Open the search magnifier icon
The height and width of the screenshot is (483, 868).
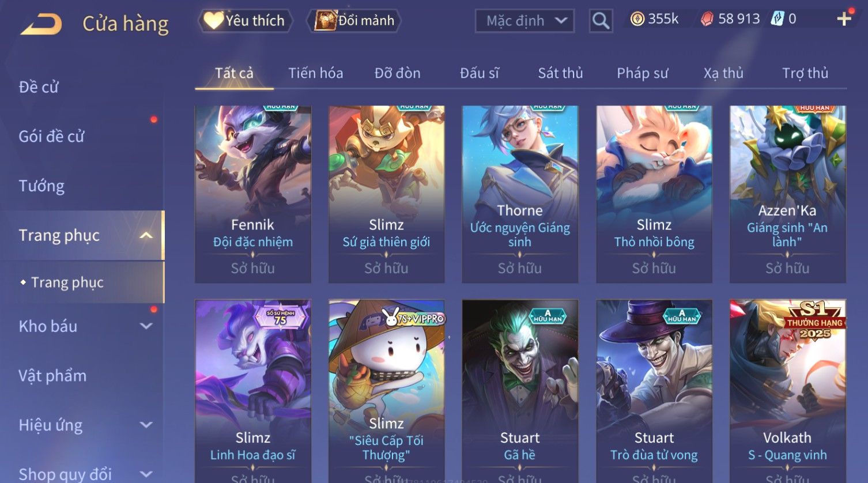coord(601,21)
